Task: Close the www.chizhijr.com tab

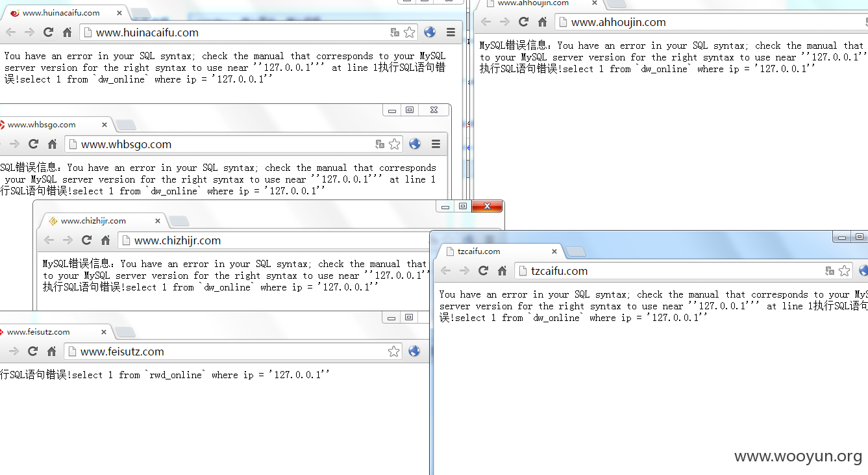Action: [x=156, y=221]
